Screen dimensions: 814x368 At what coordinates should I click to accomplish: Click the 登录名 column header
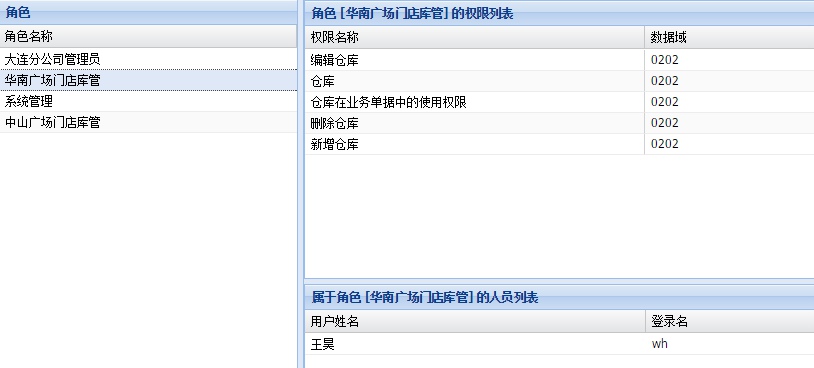pyautogui.click(x=730, y=322)
